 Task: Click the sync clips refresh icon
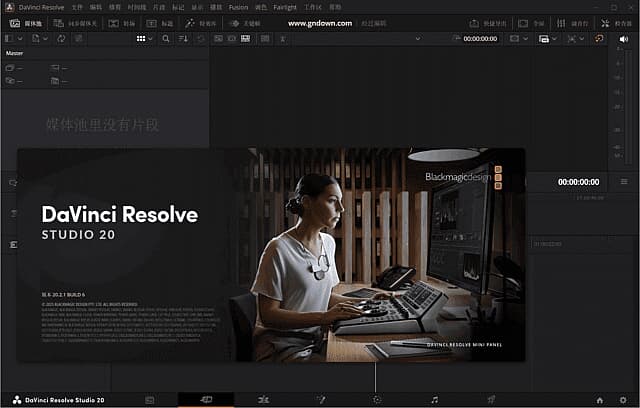pyautogui.click(x=62, y=38)
